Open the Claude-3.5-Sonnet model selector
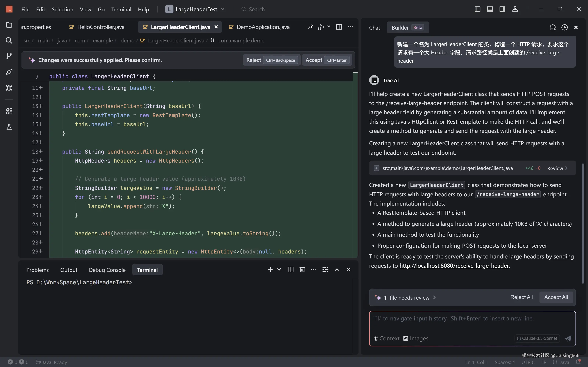 click(x=537, y=338)
